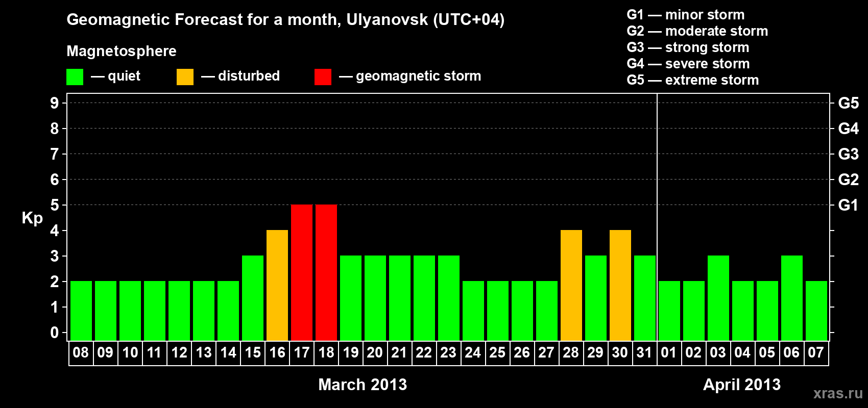Image resolution: width=868 pixels, height=408 pixels.
Task: Click the green bar for March 08
Action: pos(81,311)
